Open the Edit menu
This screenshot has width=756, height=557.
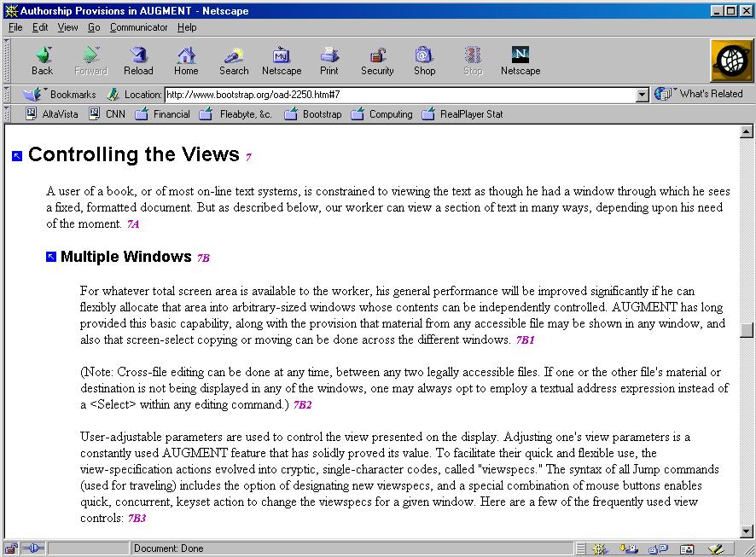click(x=40, y=27)
